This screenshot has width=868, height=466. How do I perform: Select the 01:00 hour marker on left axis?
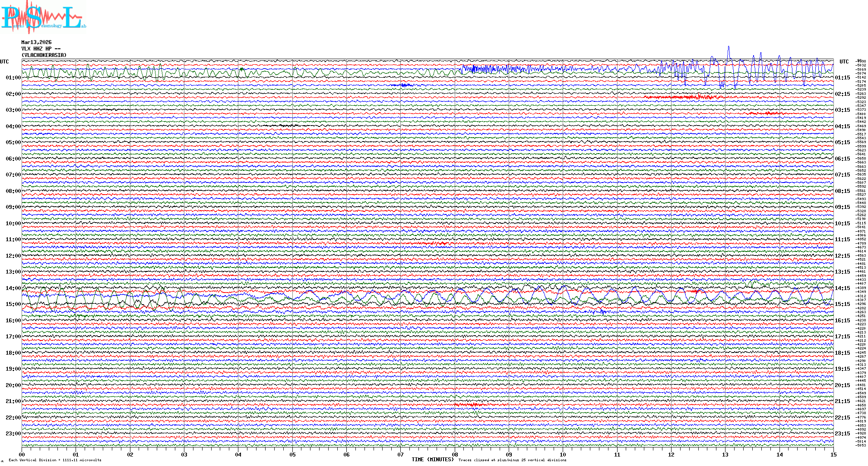(13, 78)
